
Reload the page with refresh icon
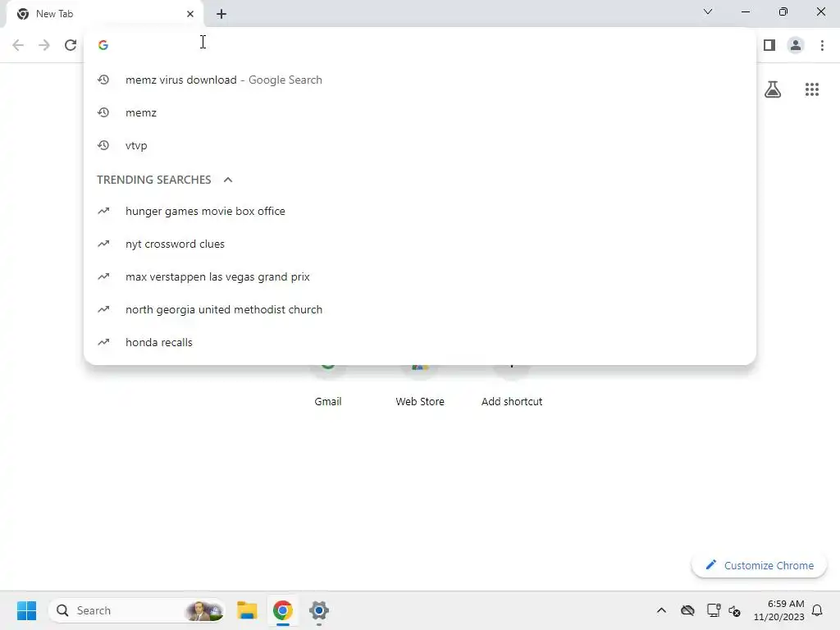tap(71, 45)
